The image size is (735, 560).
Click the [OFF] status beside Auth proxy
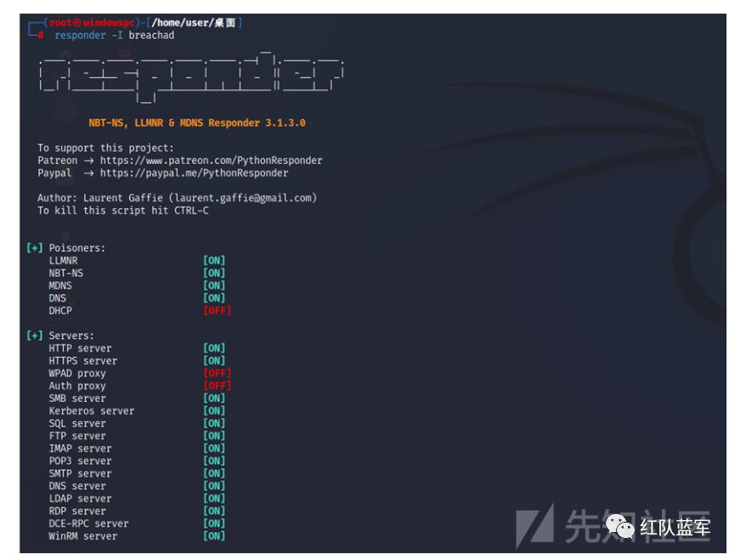[x=217, y=386]
